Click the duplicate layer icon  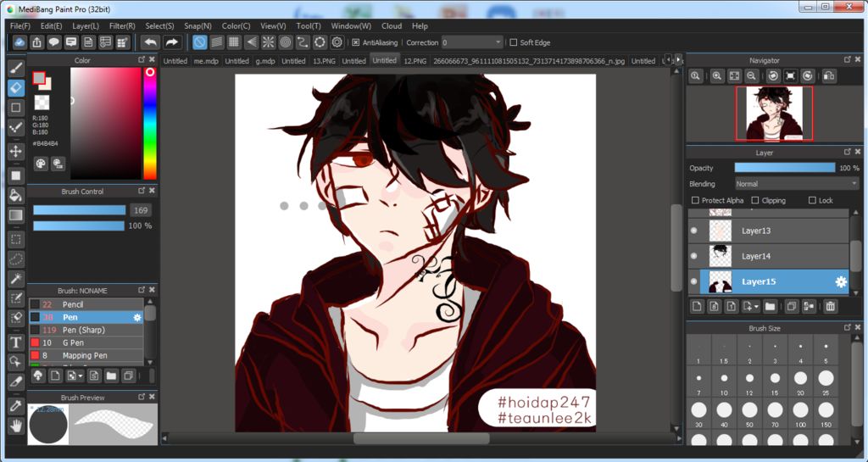pyautogui.click(x=792, y=306)
